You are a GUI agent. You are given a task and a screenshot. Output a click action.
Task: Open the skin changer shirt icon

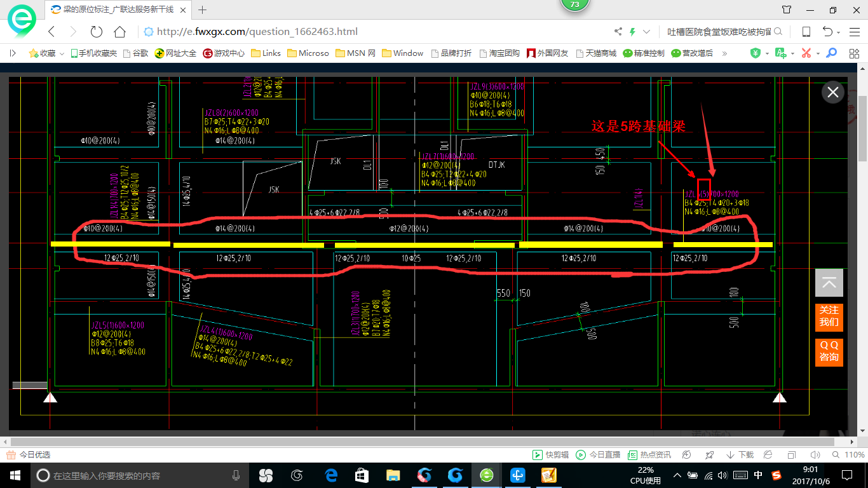[x=787, y=10]
